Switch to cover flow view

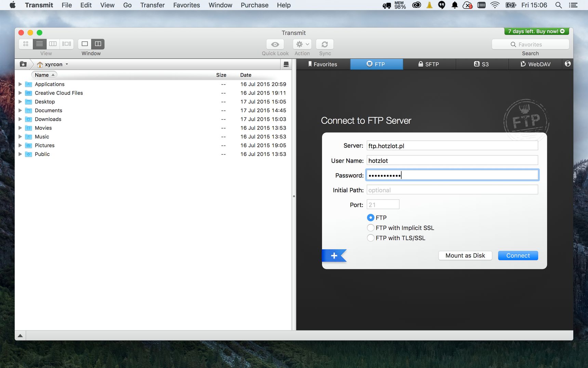[67, 44]
